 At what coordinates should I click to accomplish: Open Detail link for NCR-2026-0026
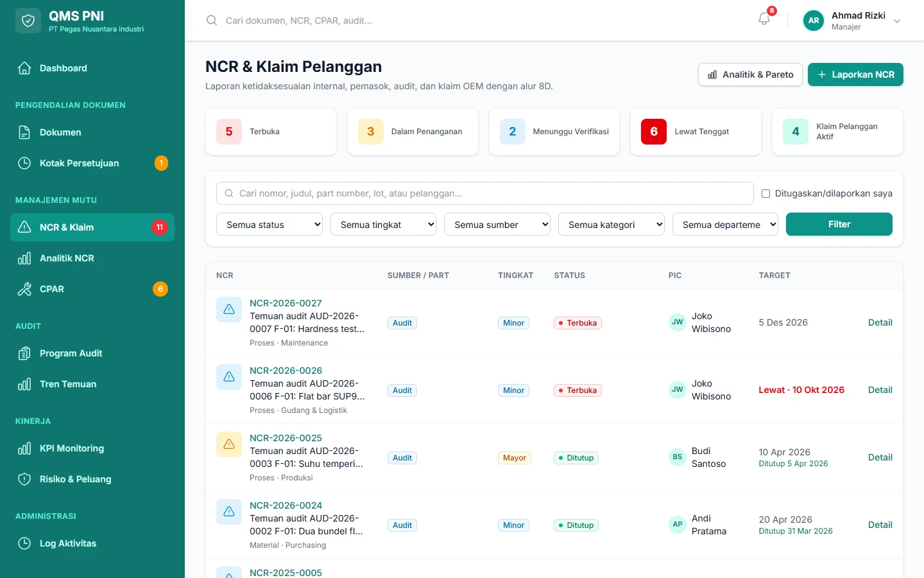(x=880, y=390)
